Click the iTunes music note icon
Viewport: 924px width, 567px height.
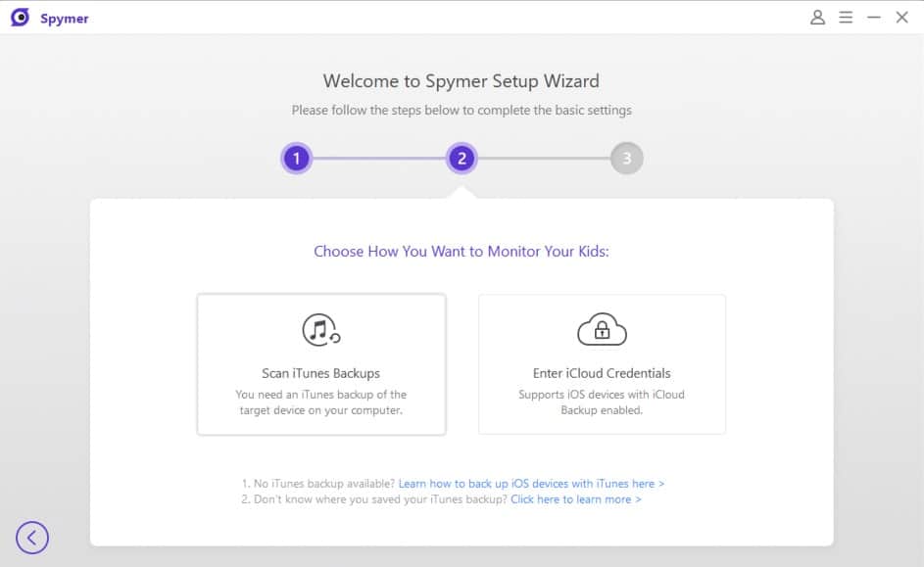pyautogui.click(x=321, y=330)
